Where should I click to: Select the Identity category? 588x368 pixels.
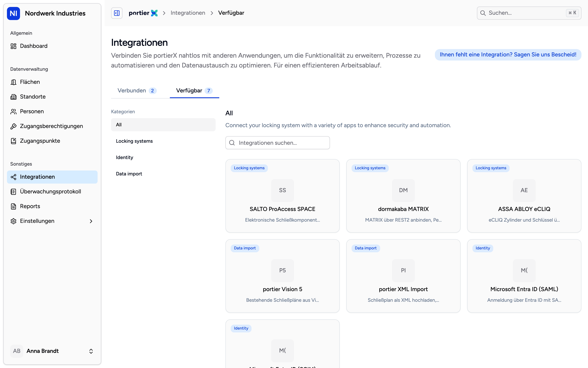pyautogui.click(x=163, y=157)
